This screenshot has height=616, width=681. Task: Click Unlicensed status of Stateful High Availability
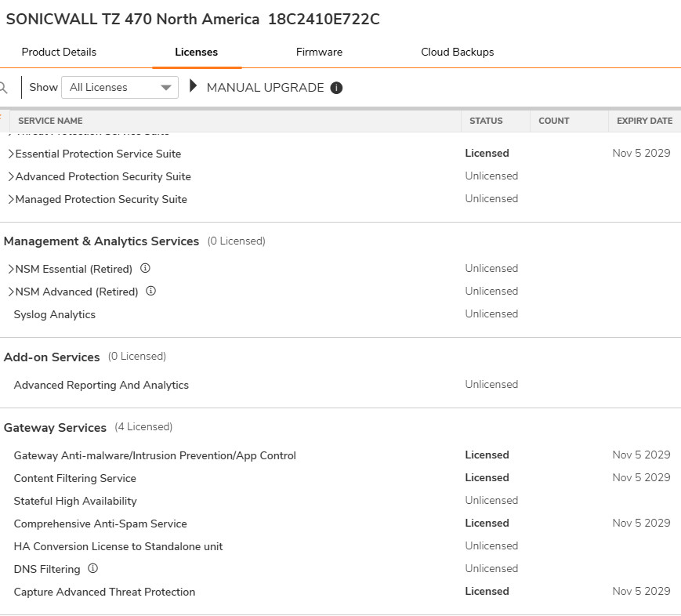pyautogui.click(x=491, y=501)
